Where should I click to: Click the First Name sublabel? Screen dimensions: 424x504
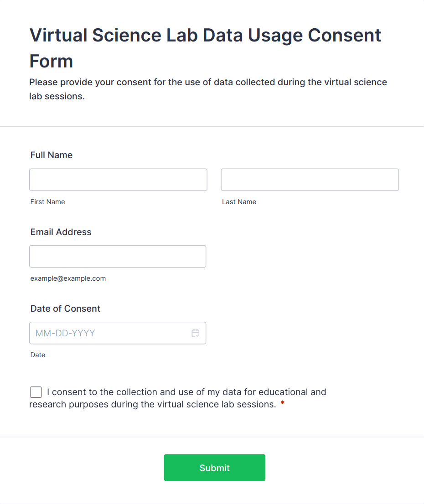tap(48, 202)
